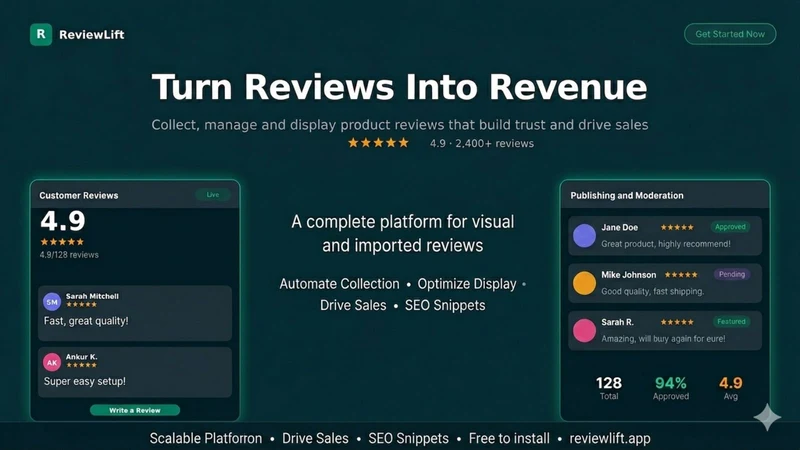Click Jane Doe's star rating

[x=677, y=228]
